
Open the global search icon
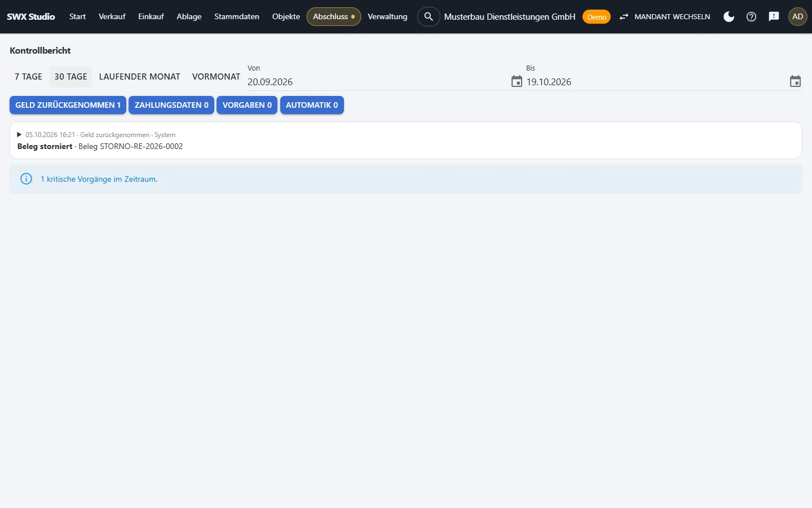coord(429,17)
